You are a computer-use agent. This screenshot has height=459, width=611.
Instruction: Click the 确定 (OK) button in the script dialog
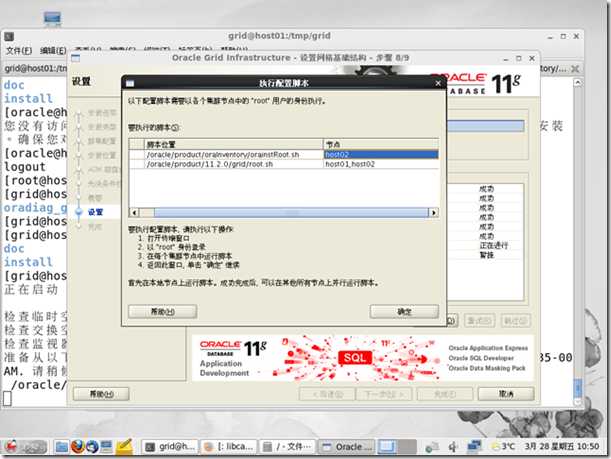click(x=404, y=311)
